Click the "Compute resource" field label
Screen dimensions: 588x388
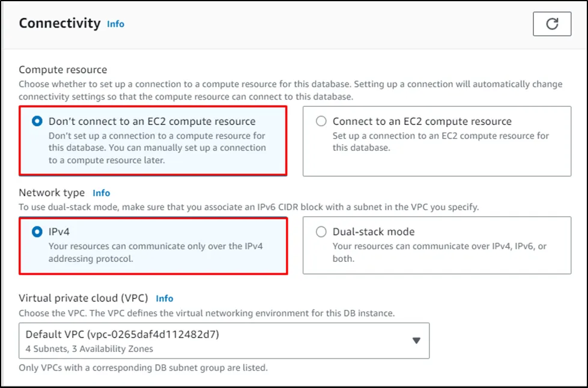click(63, 70)
